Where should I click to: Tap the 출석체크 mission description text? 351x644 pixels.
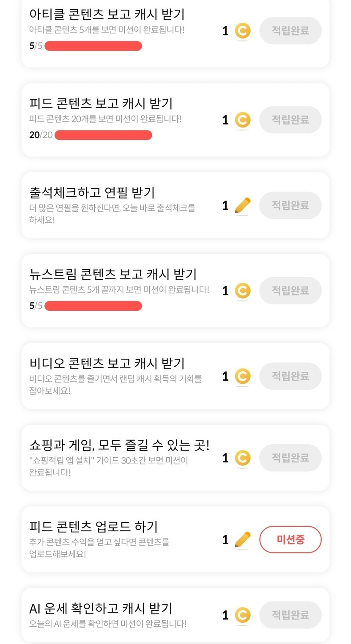112,214
